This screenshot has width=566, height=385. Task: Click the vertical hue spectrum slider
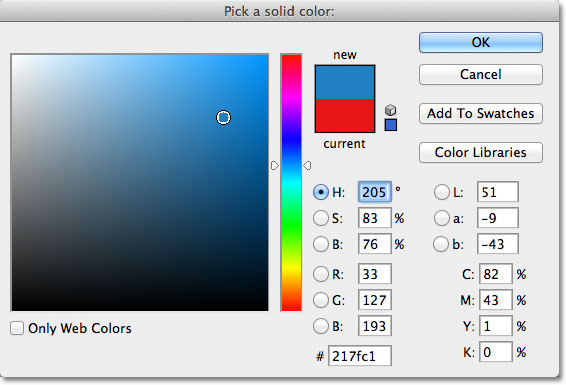click(x=291, y=182)
